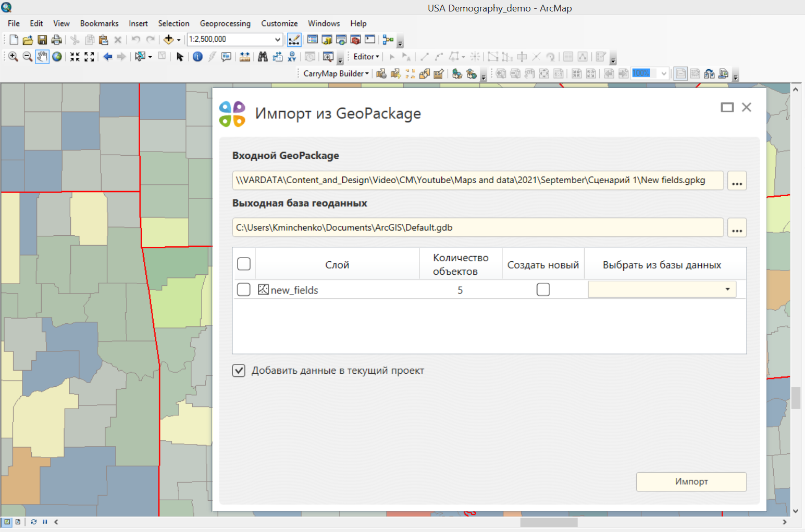Print the current map
This screenshot has width=805, height=532.
pyautogui.click(x=56, y=40)
